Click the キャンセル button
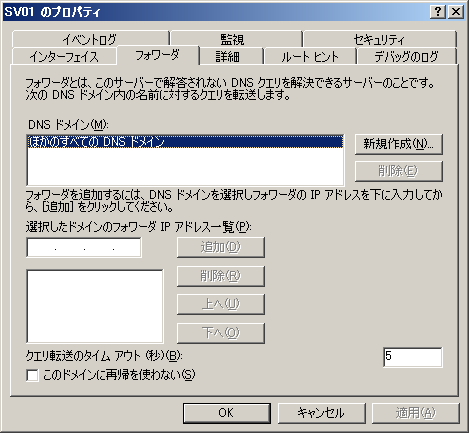469x433 pixels. coord(321,413)
